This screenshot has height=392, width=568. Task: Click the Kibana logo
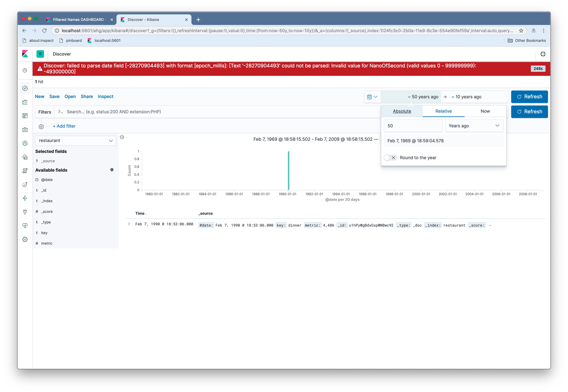25,54
